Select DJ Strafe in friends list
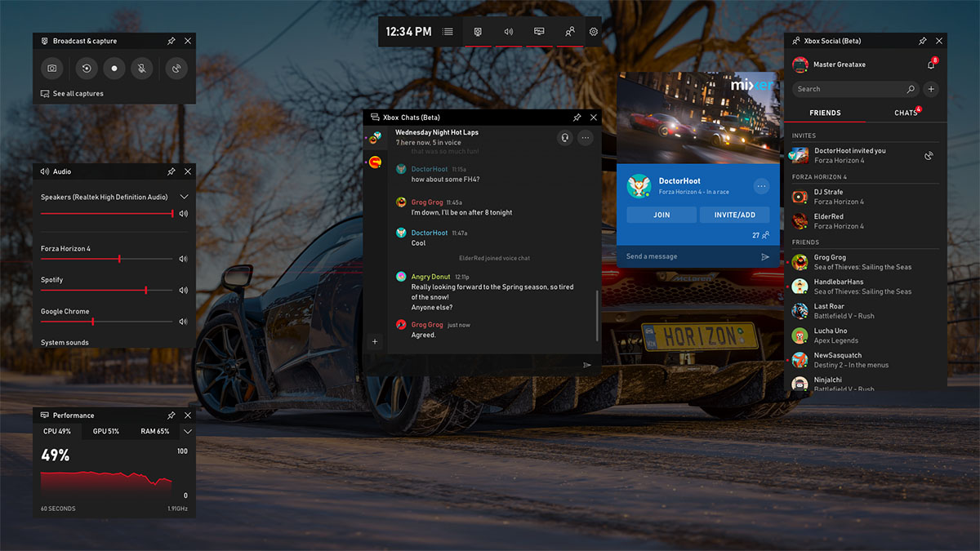980x551 pixels. click(866, 197)
